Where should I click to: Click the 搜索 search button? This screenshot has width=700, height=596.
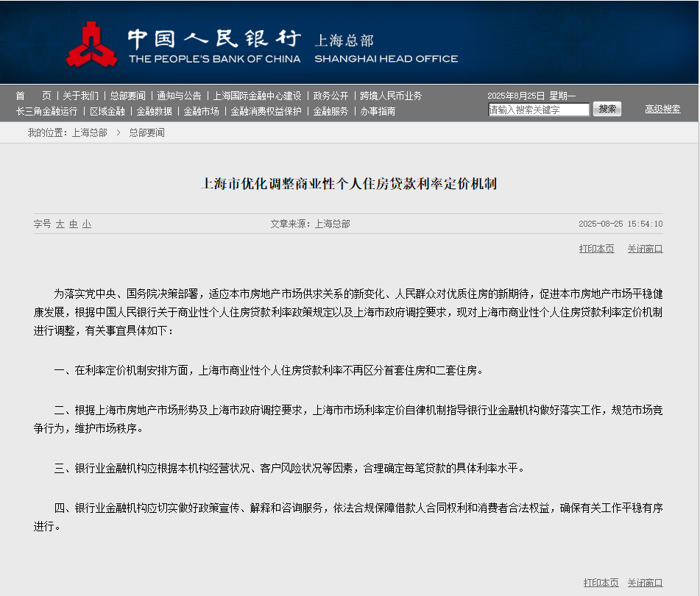coord(607,109)
